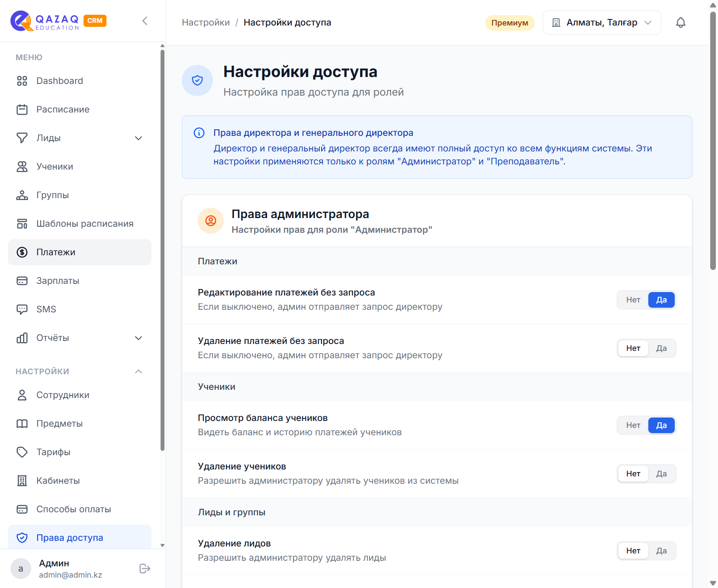Click the admin@admin.kz account email
The width and height of the screenshot is (718, 588).
(x=71, y=575)
